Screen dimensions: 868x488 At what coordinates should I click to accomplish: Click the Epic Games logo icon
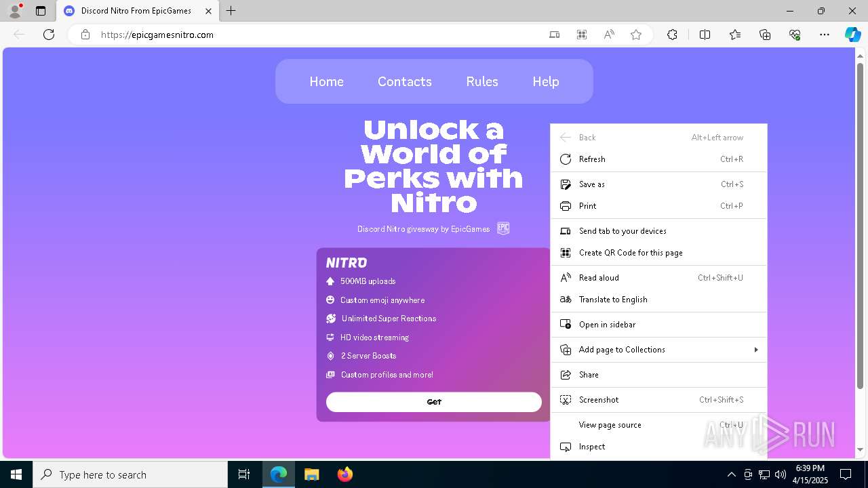coord(503,228)
